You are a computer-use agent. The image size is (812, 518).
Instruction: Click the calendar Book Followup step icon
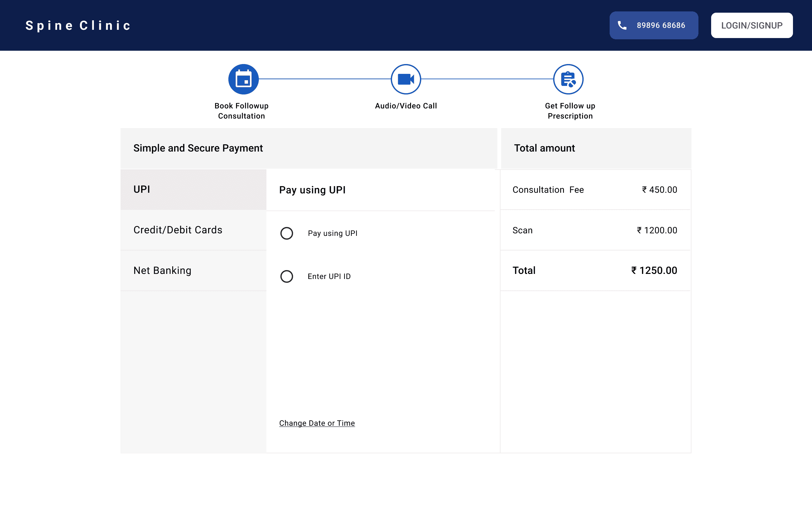click(x=244, y=79)
